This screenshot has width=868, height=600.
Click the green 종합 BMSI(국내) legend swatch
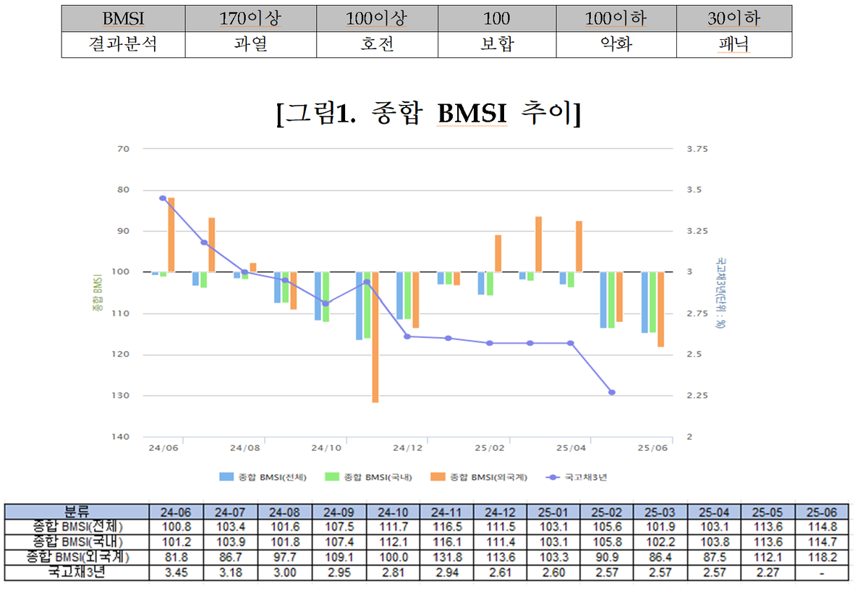(333, 477)
